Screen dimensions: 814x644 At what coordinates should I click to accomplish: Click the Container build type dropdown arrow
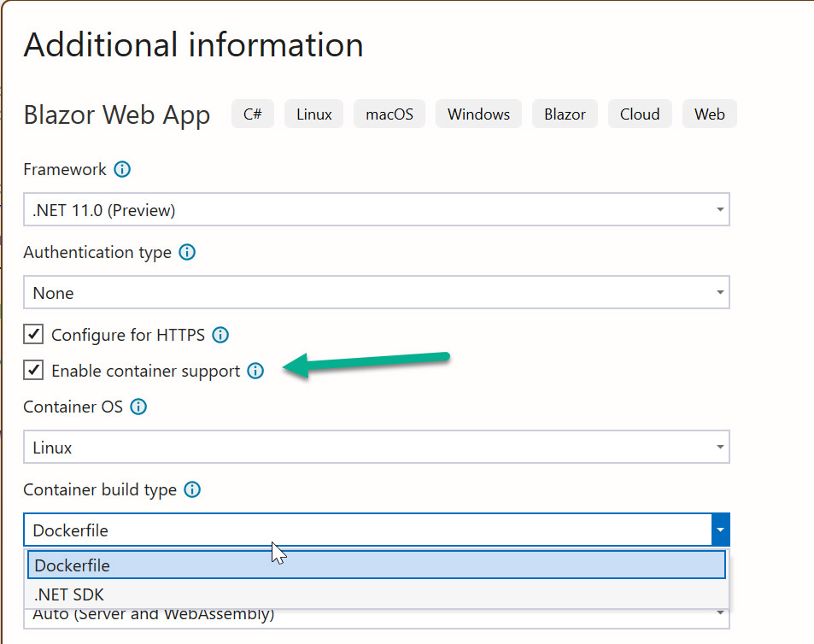[721, 530]
